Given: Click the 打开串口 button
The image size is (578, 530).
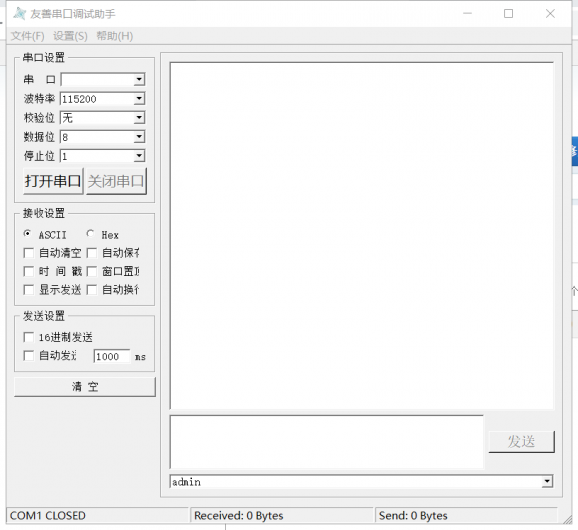Looking at the screenshot, I should 53,181.
